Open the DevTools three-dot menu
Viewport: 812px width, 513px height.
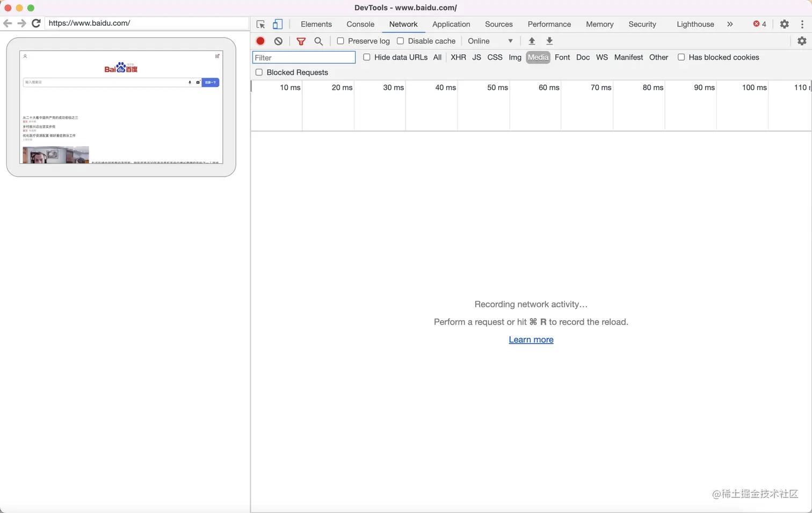tap(802, 24)
